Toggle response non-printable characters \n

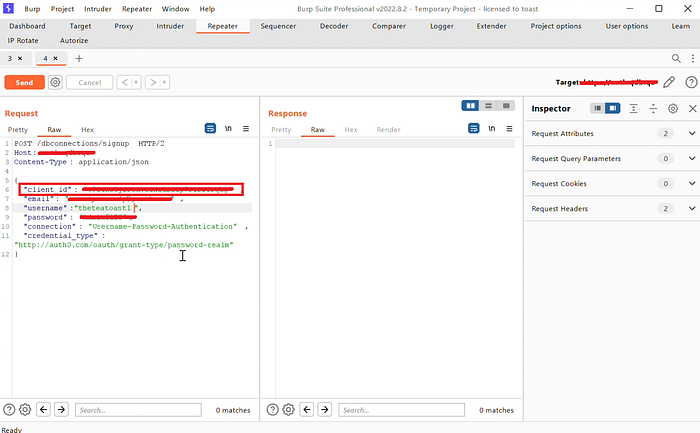(492, 129)
